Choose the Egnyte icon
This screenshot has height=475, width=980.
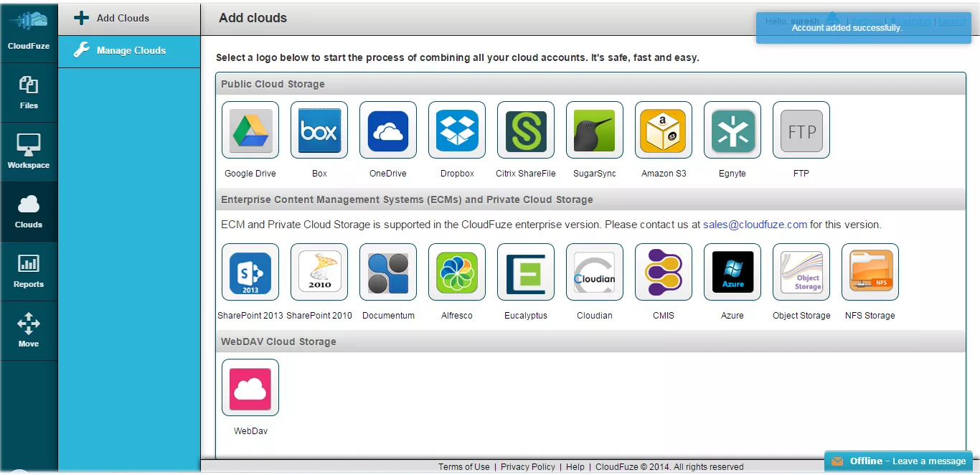point(732,130)
